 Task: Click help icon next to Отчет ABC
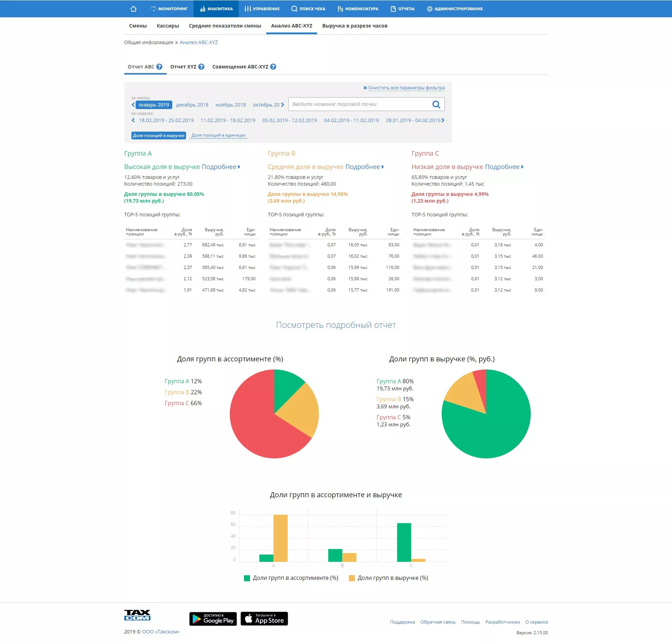tap(159, 67)
